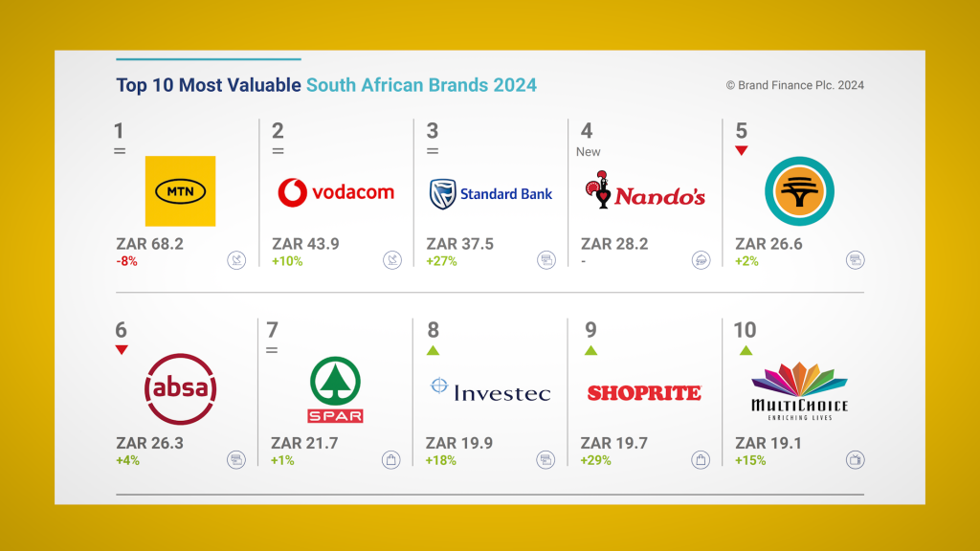Click the TV media icon under MultiChoice
This screenshot has width=980, height=551.
[x=855, y=460]
